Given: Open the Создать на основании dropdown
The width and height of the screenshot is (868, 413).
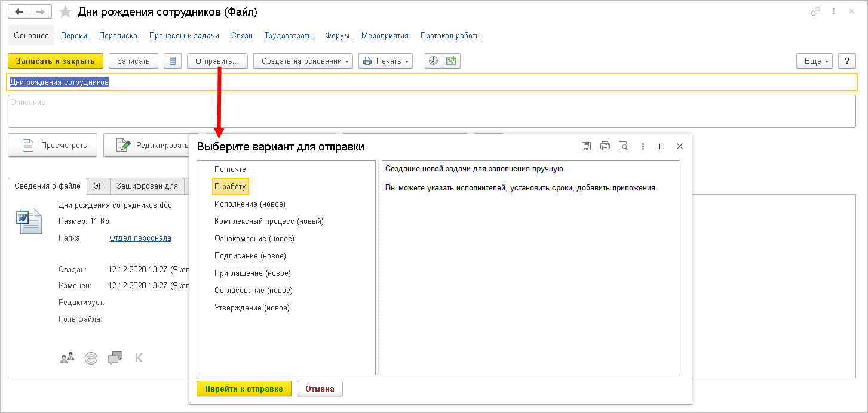Looking at the screenshot, I should point(303,61).
